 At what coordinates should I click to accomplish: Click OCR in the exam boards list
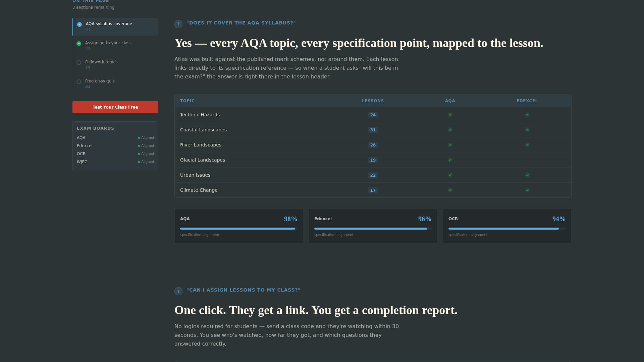pos(81,154)
